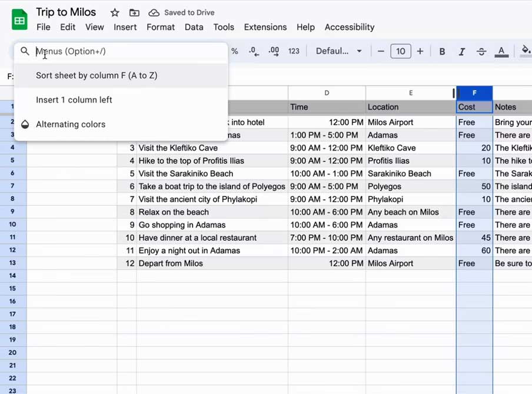Image resolution: width=532 pixels, height=394 pixels.
Task: Open the text color picker
Action: pyautogui.click(x=501, y=51)
